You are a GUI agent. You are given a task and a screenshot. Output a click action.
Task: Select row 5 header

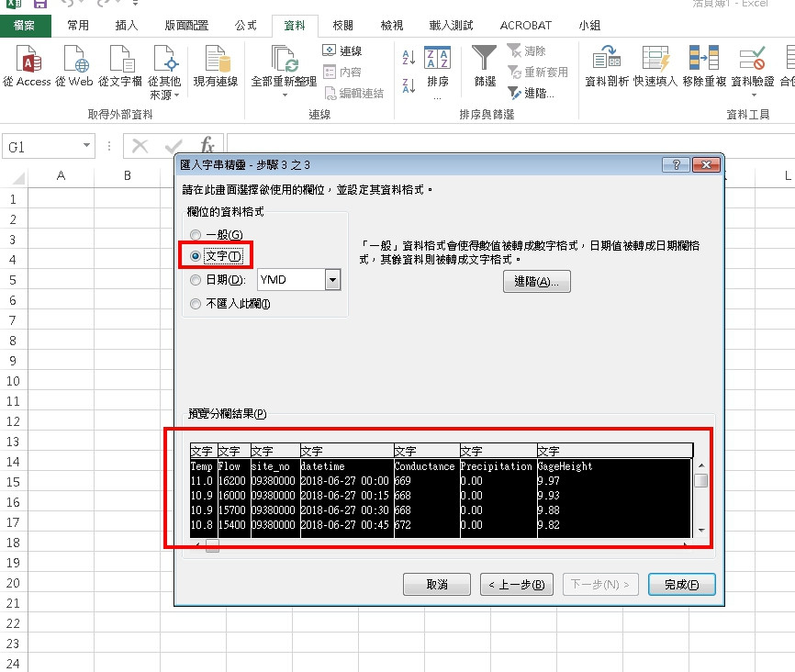[x=13, y=280]
